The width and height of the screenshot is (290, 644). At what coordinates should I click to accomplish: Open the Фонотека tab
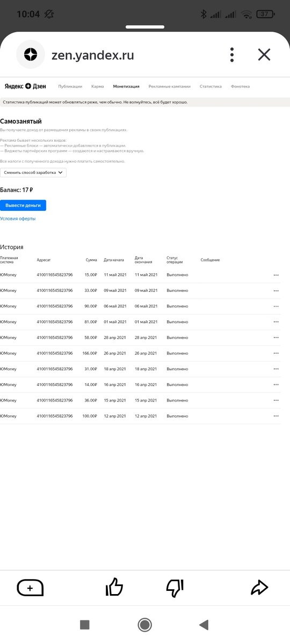pos(240,86)
